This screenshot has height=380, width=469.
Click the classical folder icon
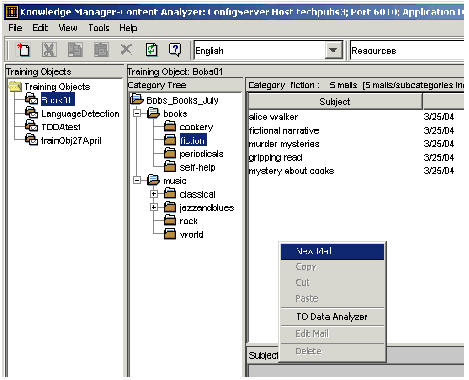coord(170,194)
